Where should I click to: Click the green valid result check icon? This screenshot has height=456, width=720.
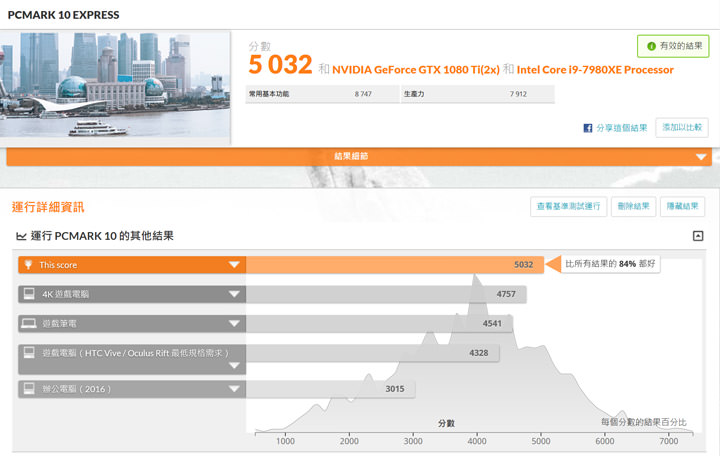(x=651, y=46)
